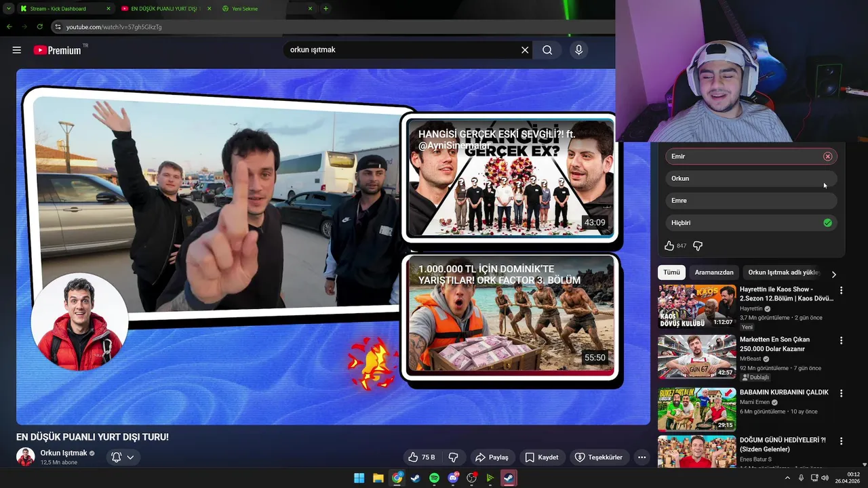This screenshot has width=868, height=488.
Task: Choose the 'Emre' poll answer
Action: click(x=751, y=201)
